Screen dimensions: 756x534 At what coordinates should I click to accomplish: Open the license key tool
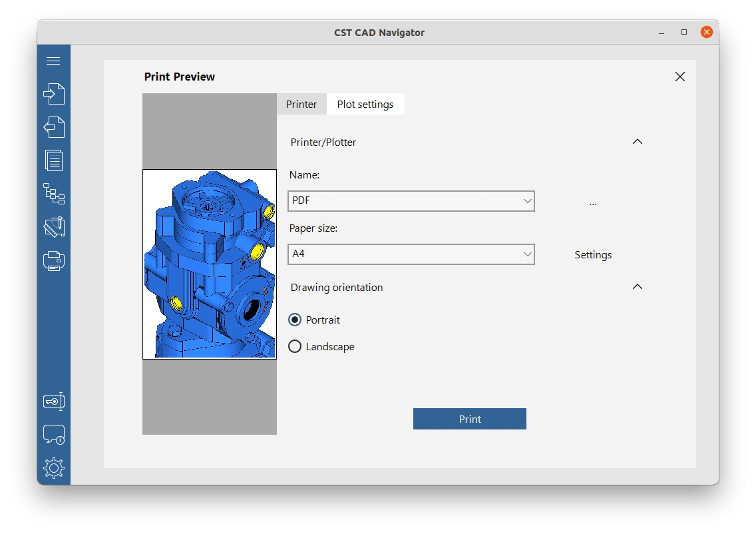click(x=53, y=401)
